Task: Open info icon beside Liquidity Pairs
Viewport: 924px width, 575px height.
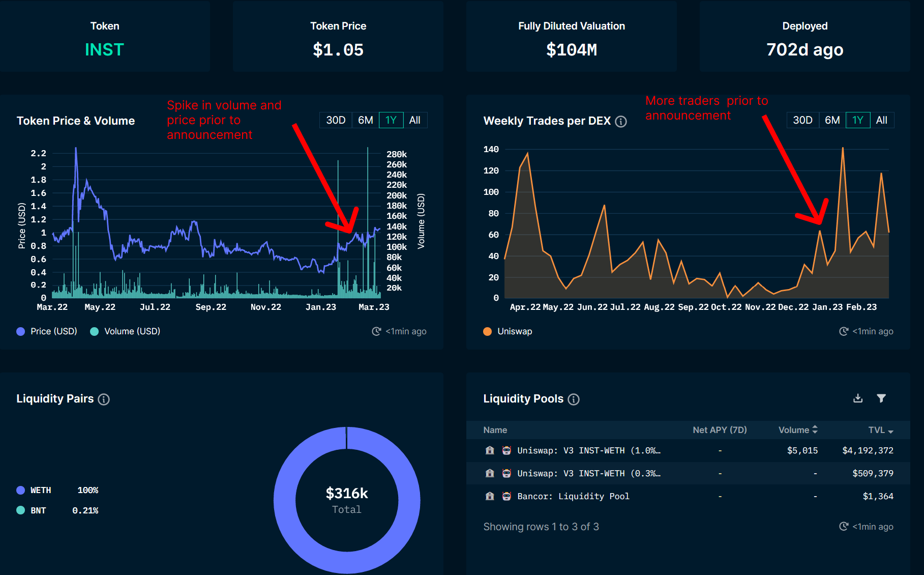Action: (x=104, y=399)
